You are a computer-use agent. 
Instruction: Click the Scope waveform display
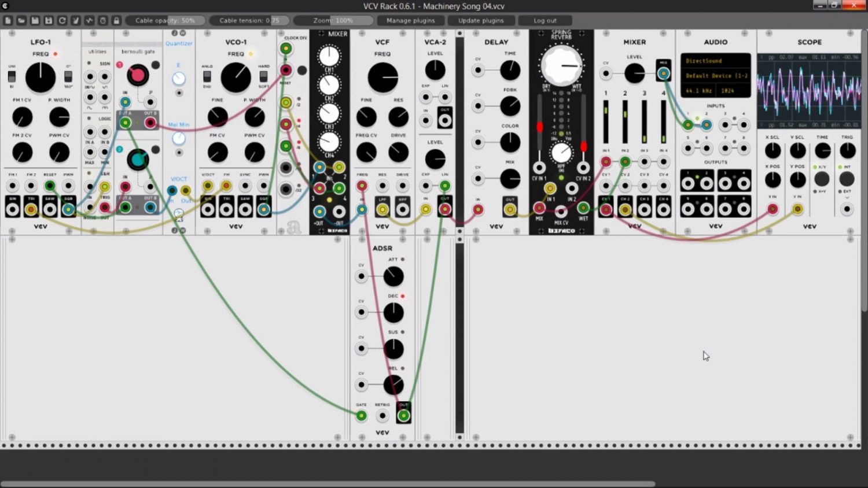point(809,91)
